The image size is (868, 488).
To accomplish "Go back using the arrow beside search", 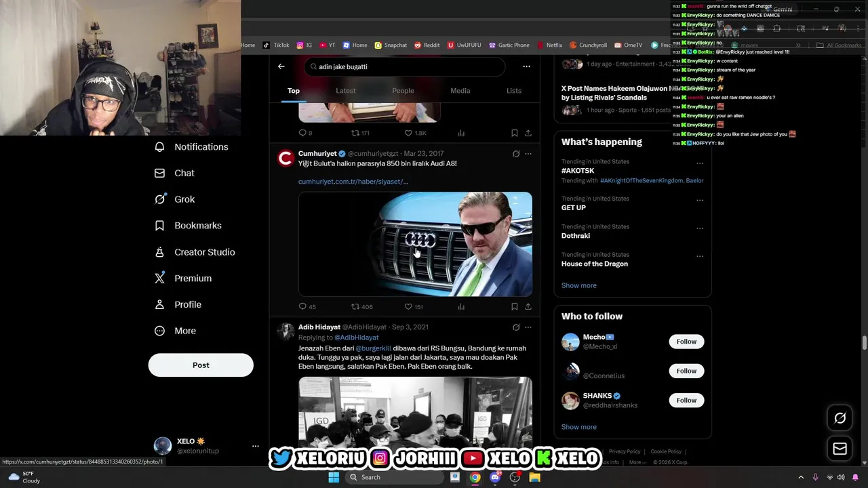I will point(281,66).
